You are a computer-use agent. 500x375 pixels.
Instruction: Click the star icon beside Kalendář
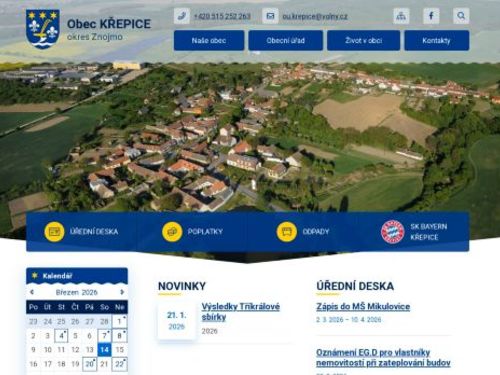point(35,276)
